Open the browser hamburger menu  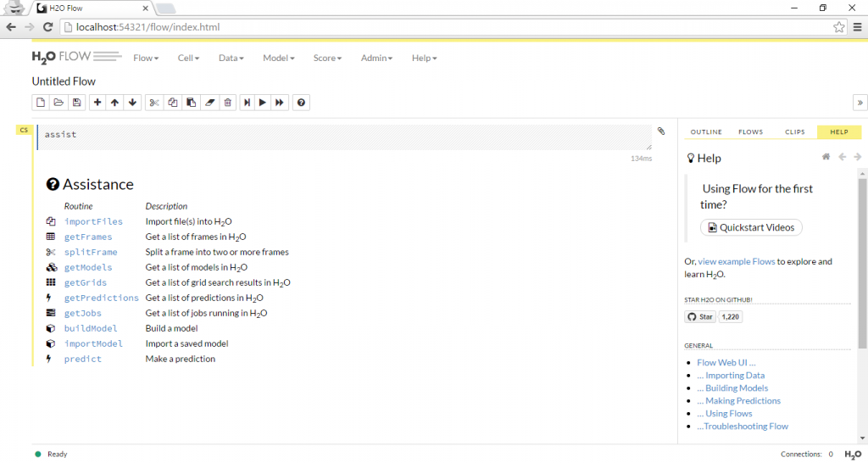pyautogui.click(x=858, y=27)
